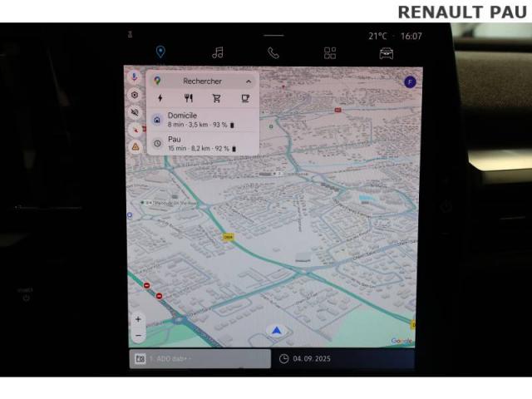Tap the temperature display 21°C

pos(377,36)
